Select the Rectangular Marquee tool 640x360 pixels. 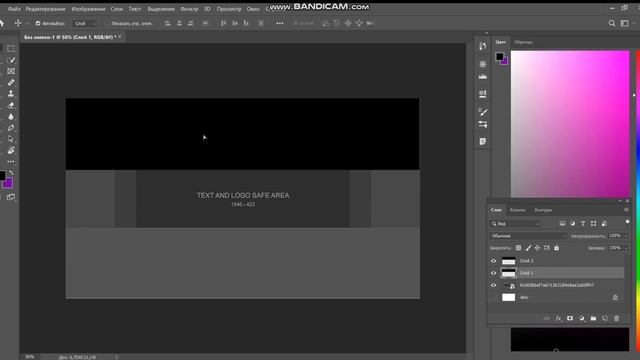11,49
